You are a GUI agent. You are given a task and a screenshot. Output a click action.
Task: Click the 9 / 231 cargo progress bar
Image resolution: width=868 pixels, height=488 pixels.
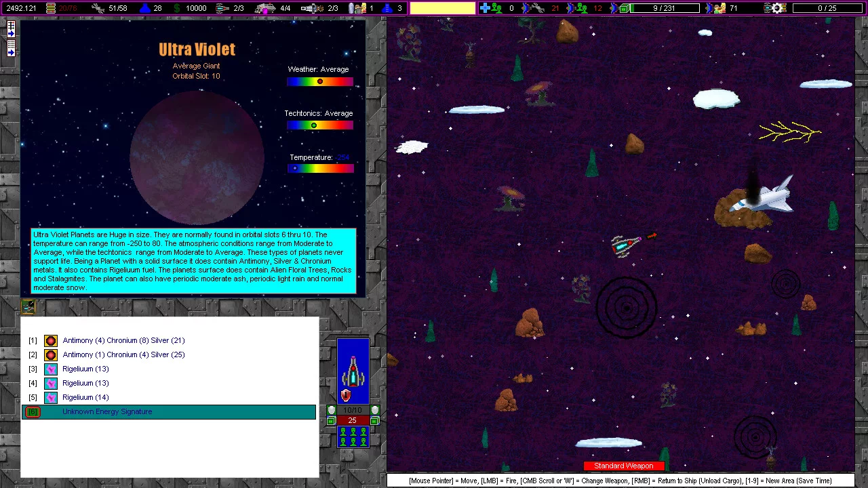pos(665,8)
